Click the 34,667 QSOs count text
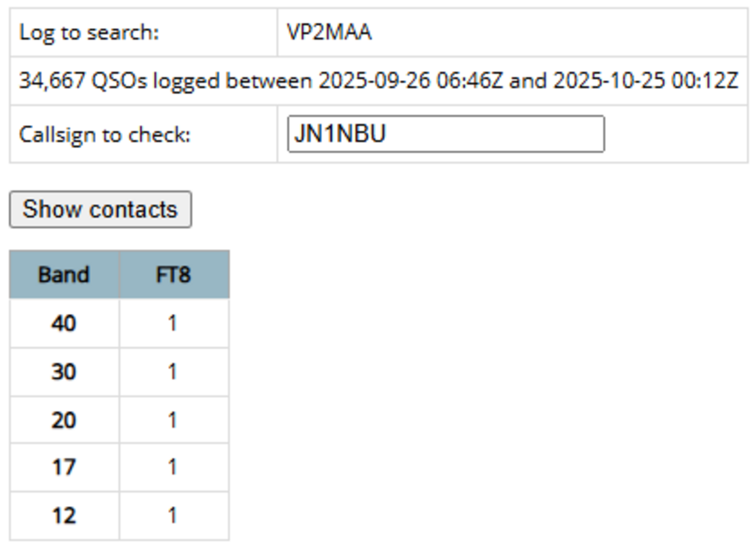The image size is (756, 550). (83, 80)
